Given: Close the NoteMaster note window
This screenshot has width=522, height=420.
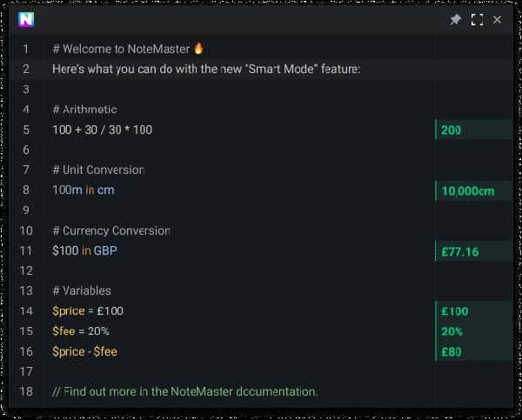Looking at the screenshot, I should (x=497, y=20).
